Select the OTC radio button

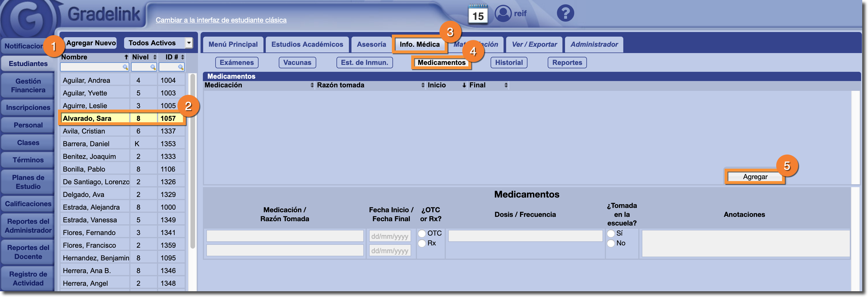(422, 233)
